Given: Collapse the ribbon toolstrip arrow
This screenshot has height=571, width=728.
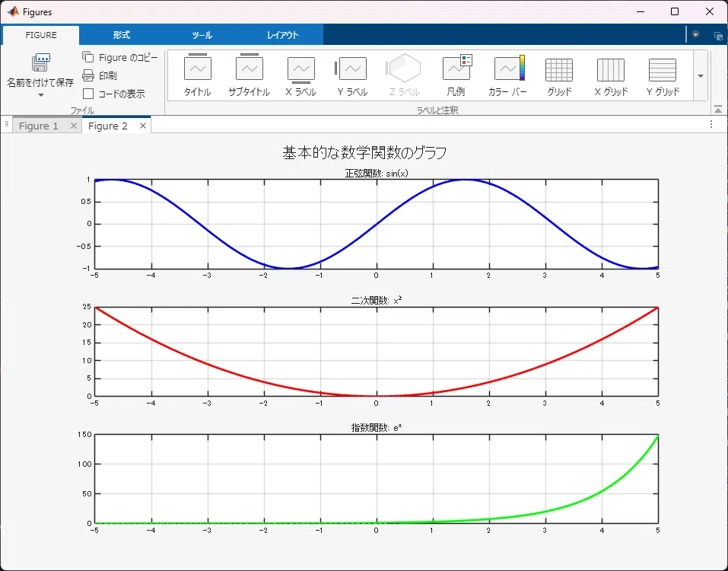Looking at the screenshot, I should [x=718, y=110].
